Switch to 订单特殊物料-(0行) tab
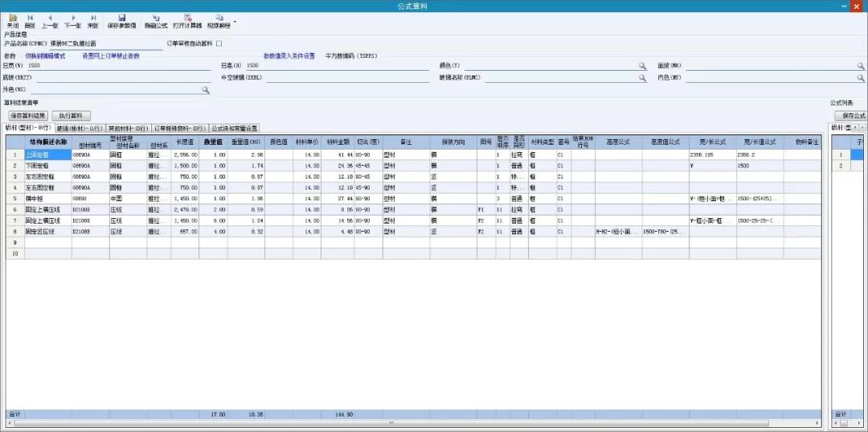868x432 pixels. tap(180, 129)
